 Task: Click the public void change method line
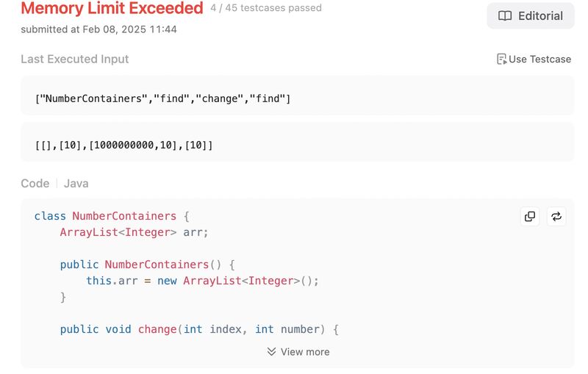click(199, 329)
